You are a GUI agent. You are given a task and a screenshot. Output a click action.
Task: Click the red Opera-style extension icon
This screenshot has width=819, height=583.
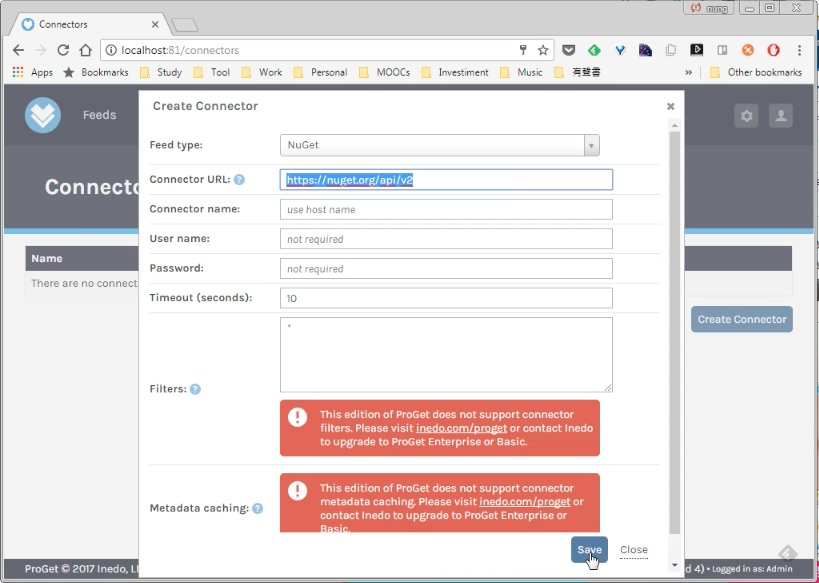[774, 50]
